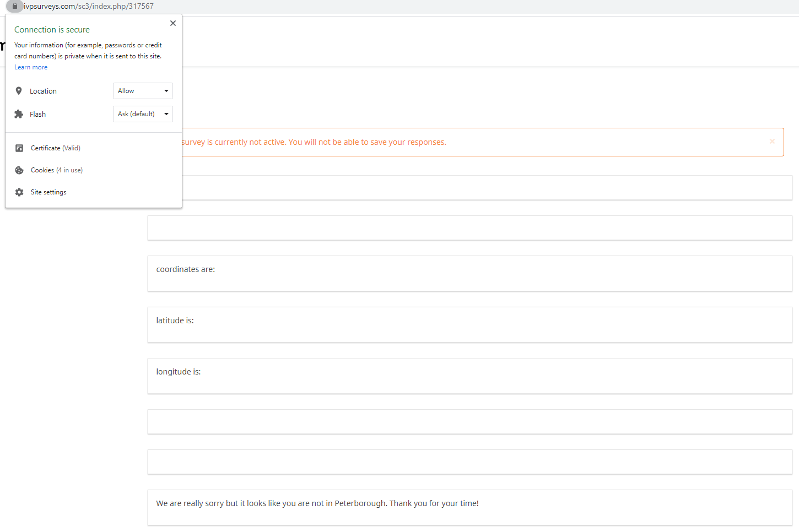Close the Connection is secure popup
The height and width of the screenshot is (532, 799).
coord(173,23)
